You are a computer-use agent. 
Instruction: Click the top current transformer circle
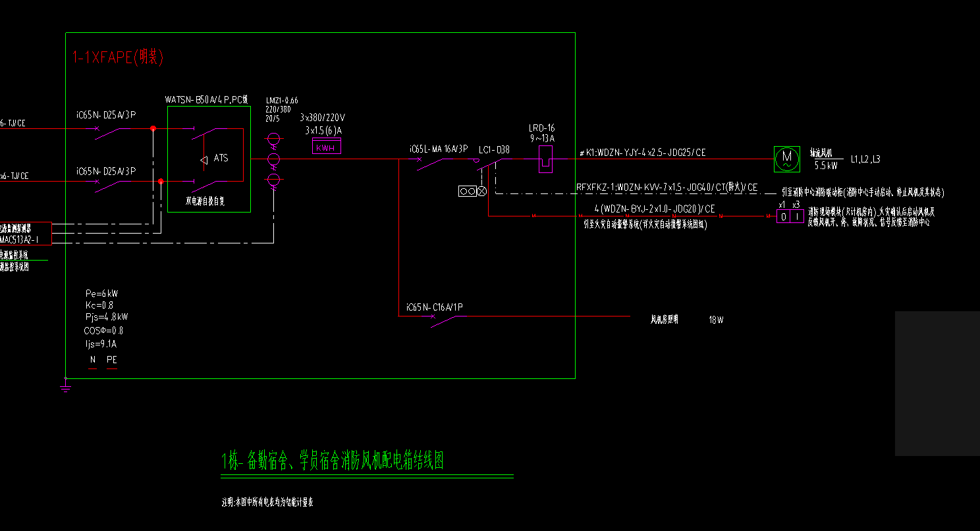273,139
